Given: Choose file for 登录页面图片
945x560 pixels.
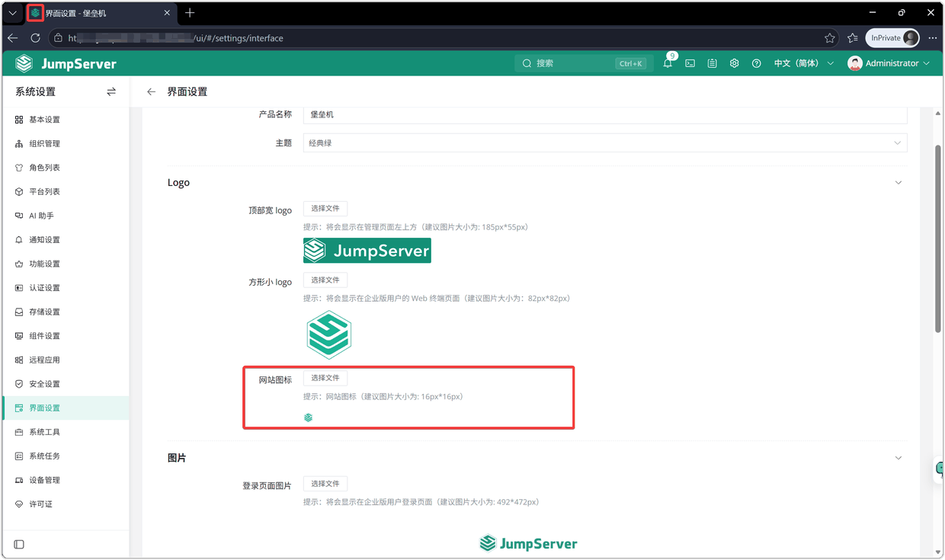Looking at the screenshot, I should (325, 484).
